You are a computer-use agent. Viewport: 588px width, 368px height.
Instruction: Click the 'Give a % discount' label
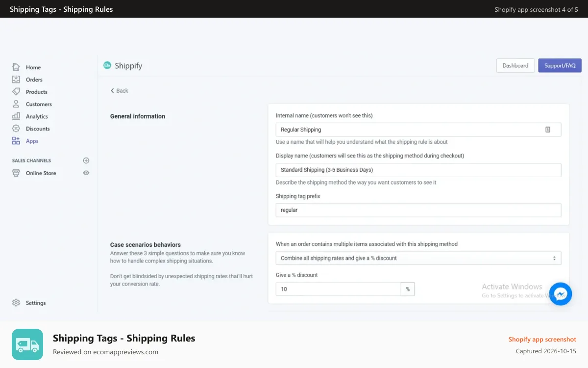coord(297,275)
